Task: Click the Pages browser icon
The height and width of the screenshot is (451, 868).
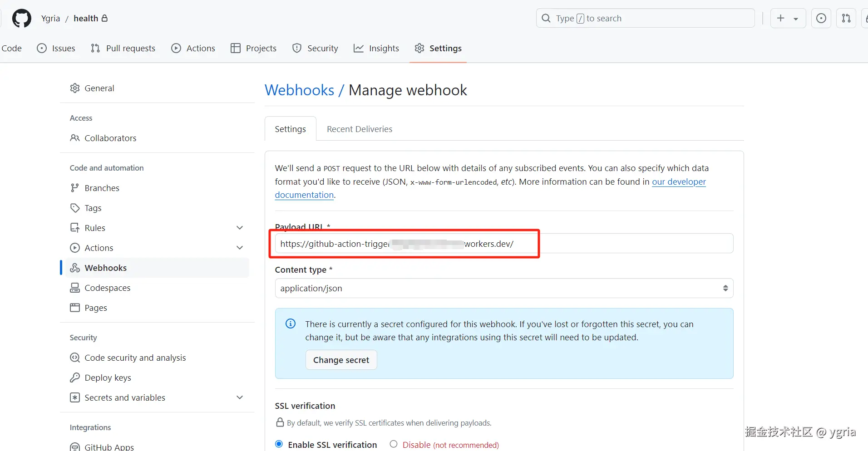Action: 75,308
